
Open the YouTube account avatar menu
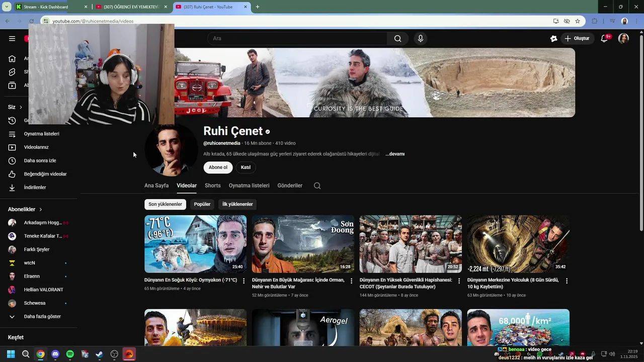(x=623, y=38)
